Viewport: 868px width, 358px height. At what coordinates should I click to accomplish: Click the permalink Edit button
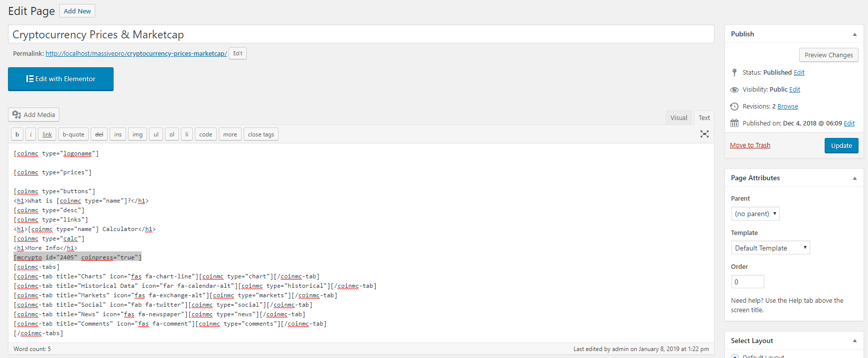coord(238,53)
